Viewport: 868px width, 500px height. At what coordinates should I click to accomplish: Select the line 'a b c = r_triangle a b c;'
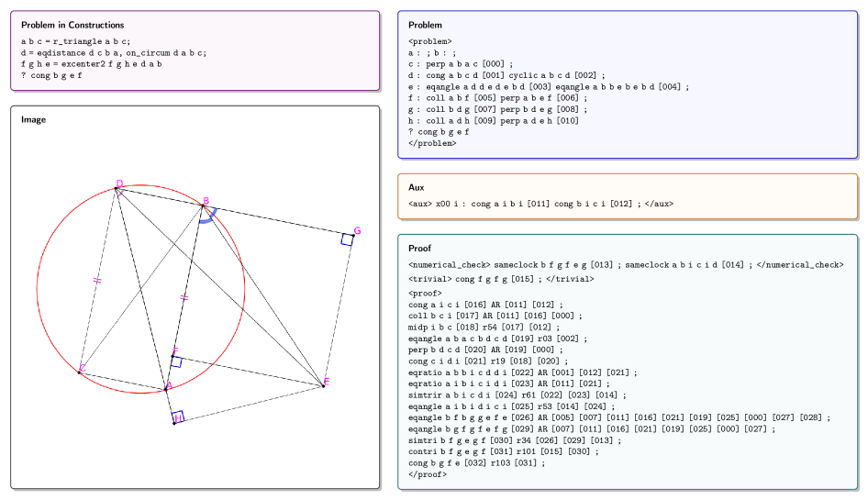[x=76, y=41]
